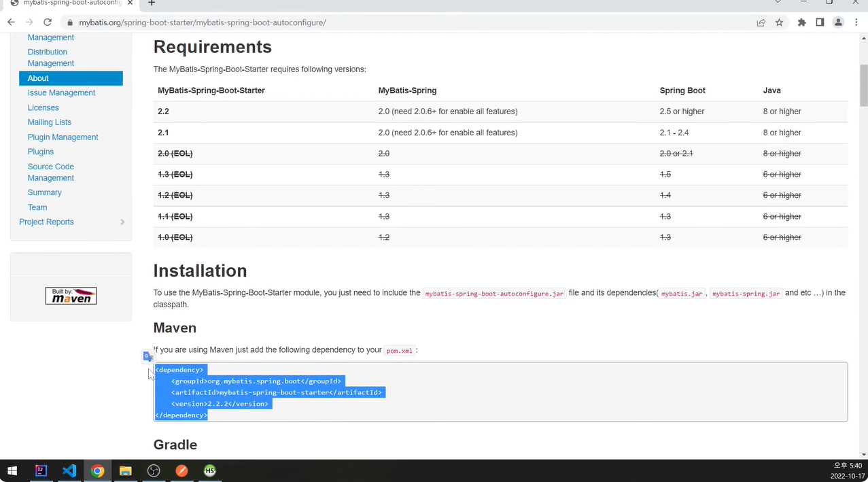868x482 pixels.
Task: Click the mybatis.jar inline code
Action: pos(682,294)
